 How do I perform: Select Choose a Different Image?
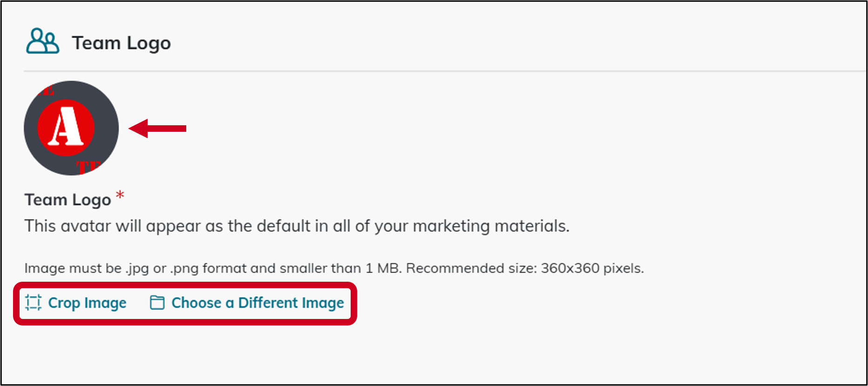click(x=258, y=303)
